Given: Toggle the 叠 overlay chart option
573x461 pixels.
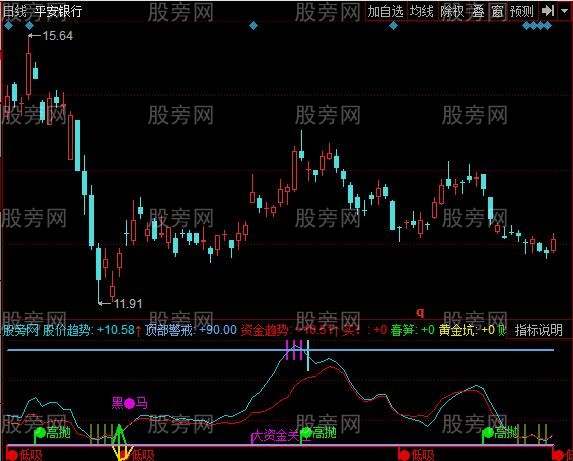Looking at the screenshot, I should click(478, 12).
